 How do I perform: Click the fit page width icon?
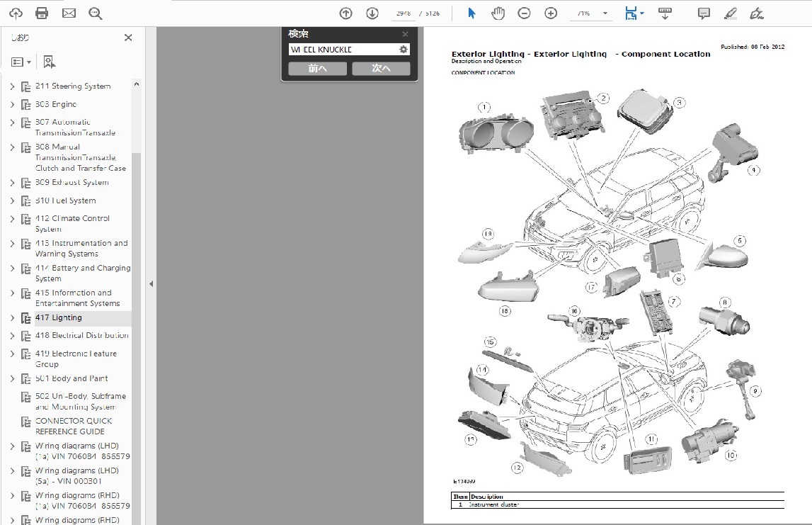[x=631, y=13]
